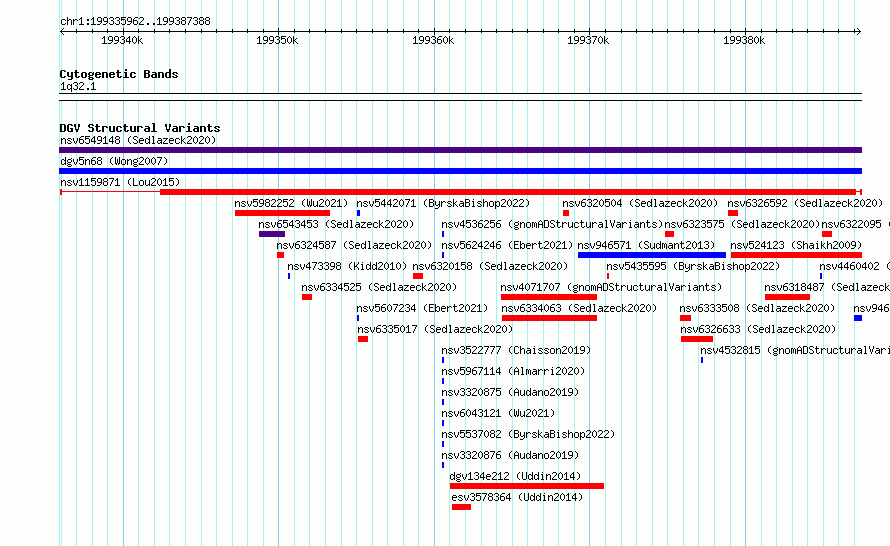
Task: Click nsv6324587 (Sedlazeck2020) label
Action: pos(354,245)
